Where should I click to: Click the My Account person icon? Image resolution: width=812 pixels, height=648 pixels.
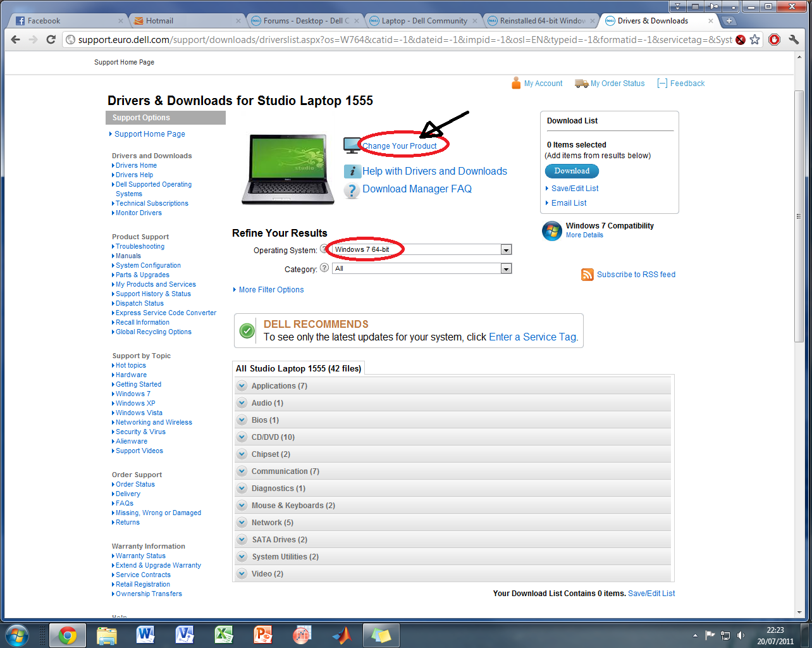(516, 83)
